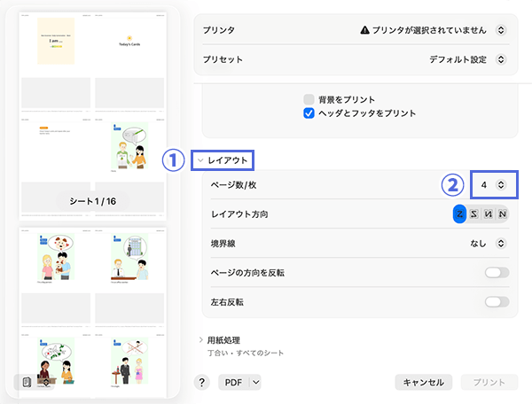Click the キャンセル button
Screen dimensions: 532x404
(423, 382)
